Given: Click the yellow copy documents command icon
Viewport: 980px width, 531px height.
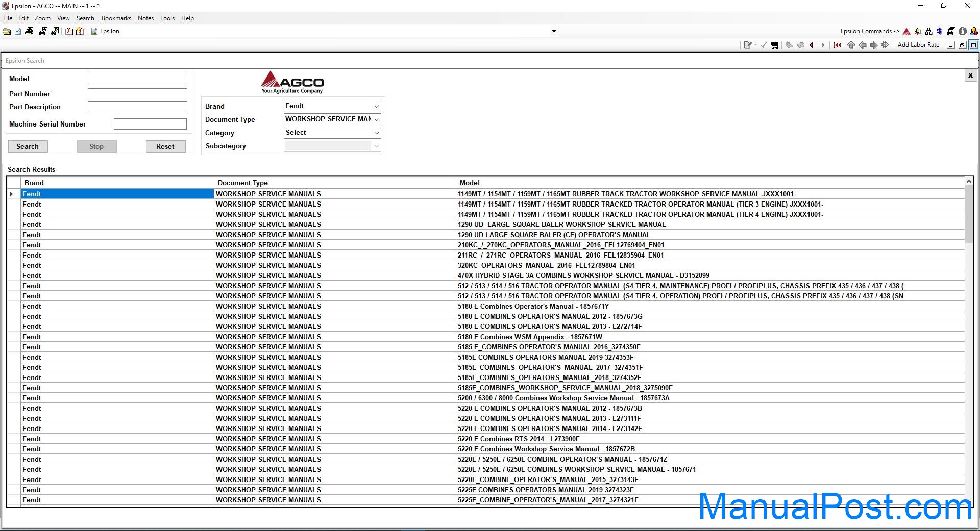Looking at the screenshot, I should (x=918, y=31).
